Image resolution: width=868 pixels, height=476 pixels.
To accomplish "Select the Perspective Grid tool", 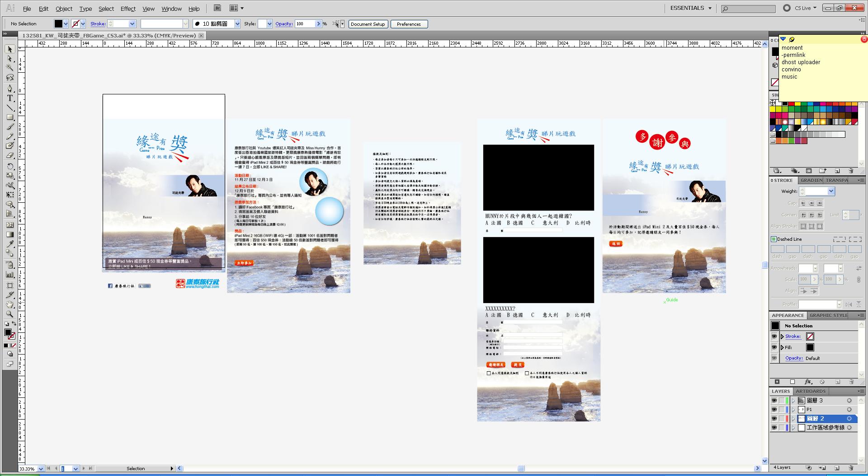I will click(x=10, y=215).
